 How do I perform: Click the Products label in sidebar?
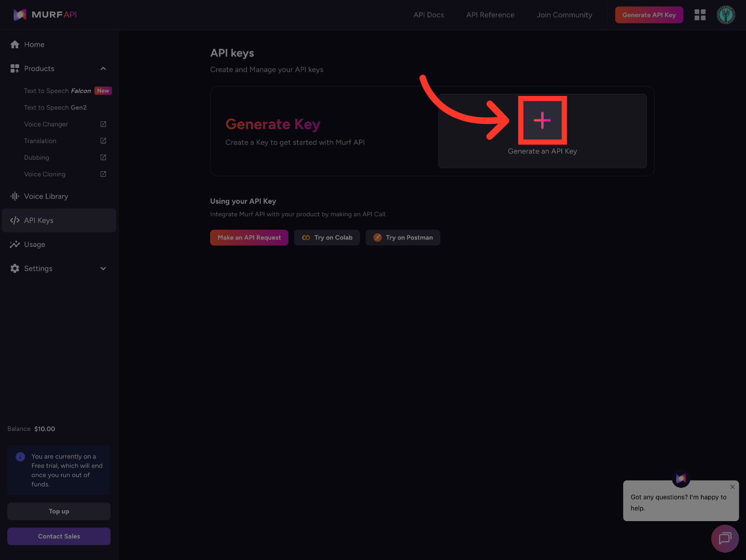pos(39,68)
